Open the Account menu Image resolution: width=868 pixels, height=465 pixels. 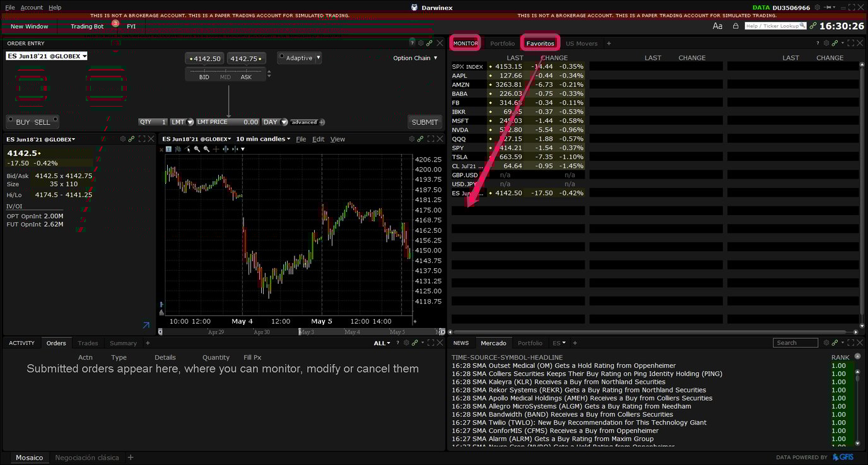(32, 8)
